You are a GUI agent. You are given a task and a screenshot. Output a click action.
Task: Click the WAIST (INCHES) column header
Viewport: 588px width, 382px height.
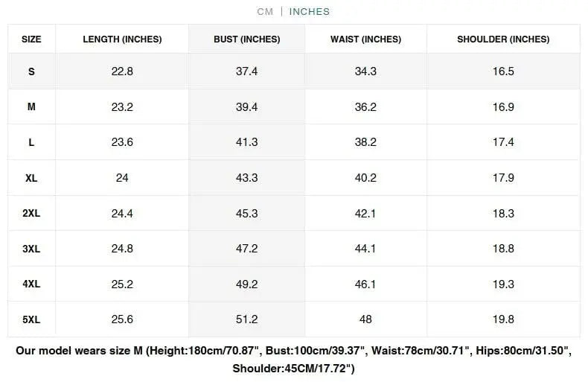[x=365, y=39]
